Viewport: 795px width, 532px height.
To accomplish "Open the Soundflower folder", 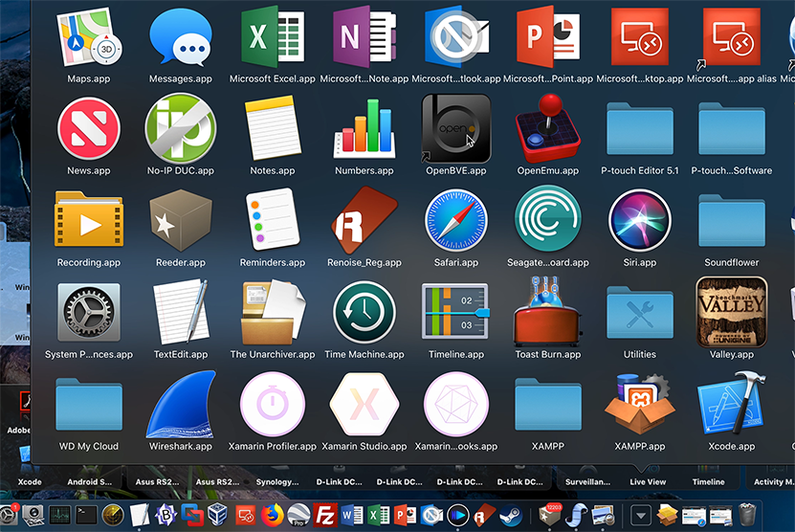I will point(731,221).
